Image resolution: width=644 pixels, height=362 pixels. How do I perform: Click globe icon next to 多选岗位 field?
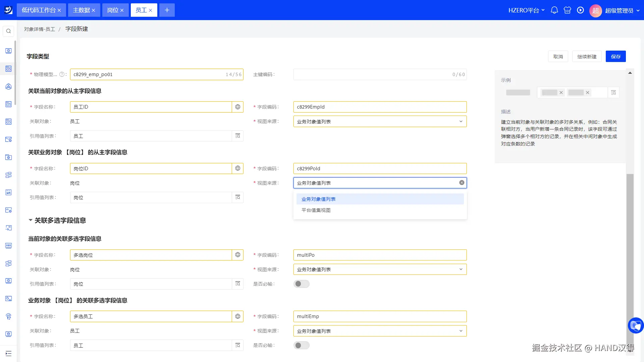[237, 255]
